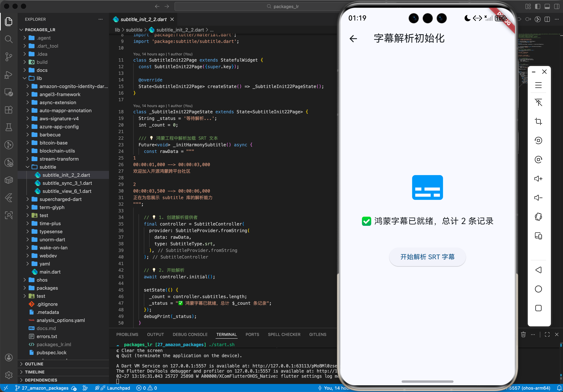This screenshot has height=392, width=563.
Task: Tap the 开始解析 SRT 字幕 button
Action: pyautogui.click(x=427, y=257)
